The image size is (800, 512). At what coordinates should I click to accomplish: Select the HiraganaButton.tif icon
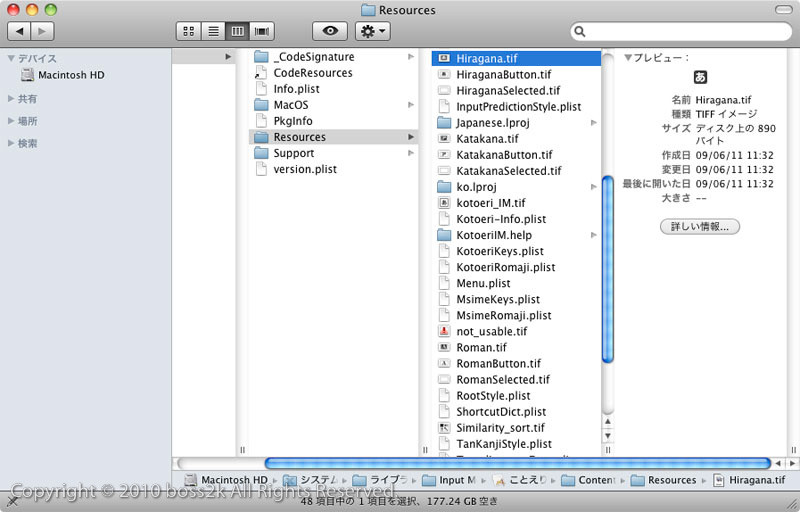(444, 74)
